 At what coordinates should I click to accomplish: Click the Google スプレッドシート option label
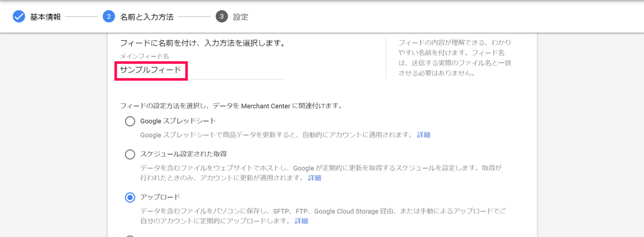[178, 121]
